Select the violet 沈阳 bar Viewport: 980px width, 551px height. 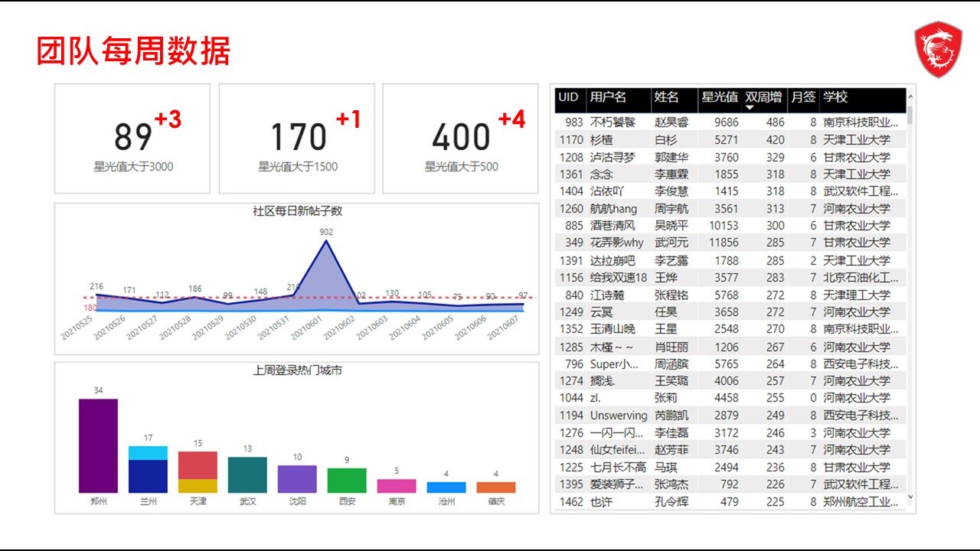[297, 479]
